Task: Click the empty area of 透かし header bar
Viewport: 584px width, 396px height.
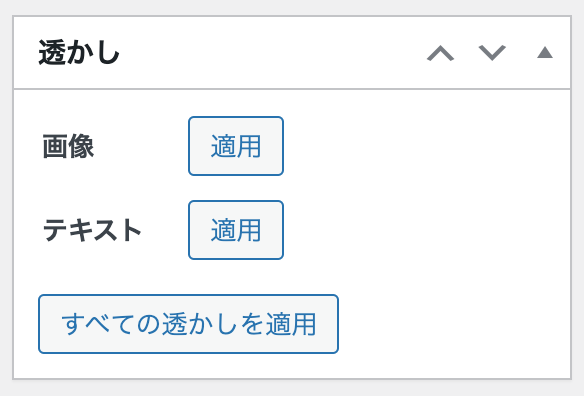Action: click(x=272, y=53)
